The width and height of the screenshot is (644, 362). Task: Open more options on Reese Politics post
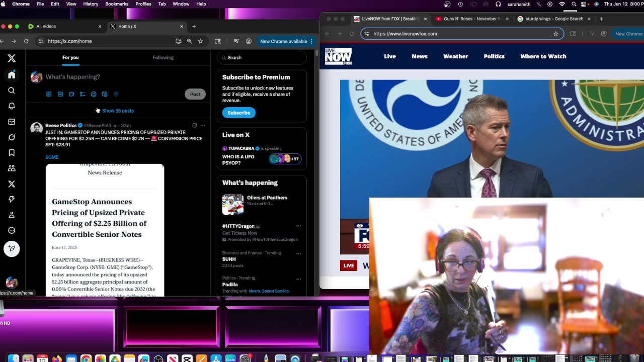click(x=203, y=125)
